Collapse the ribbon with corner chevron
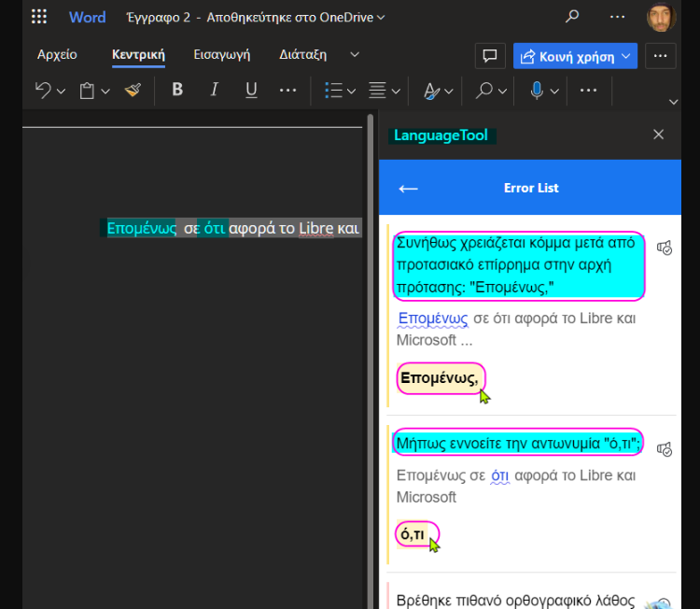Screen dimensions: 700x609 click(674, 102)
